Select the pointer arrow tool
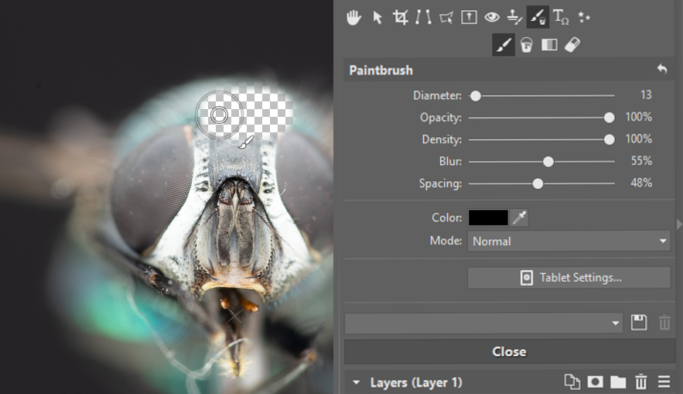This screenshot has height=394, width=683. tap(377, 17)
